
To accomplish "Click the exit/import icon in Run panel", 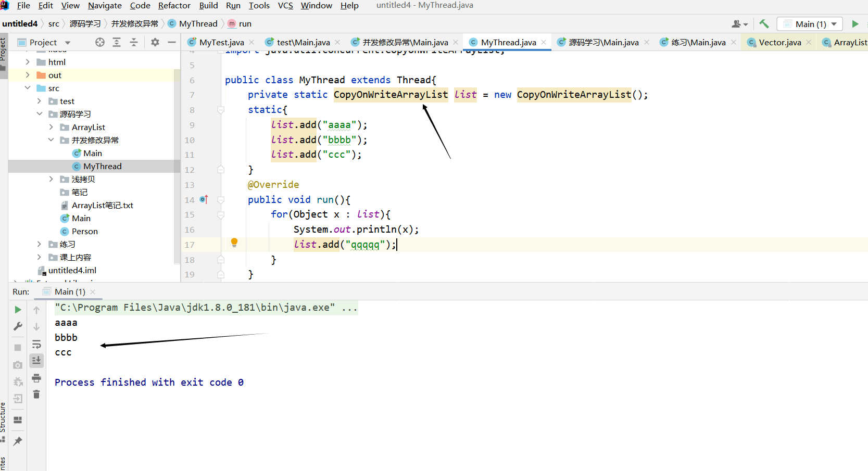I will (x=18, y=399).
